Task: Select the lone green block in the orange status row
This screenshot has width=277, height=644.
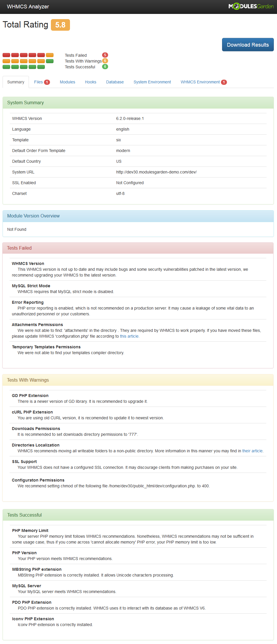Action: pyautogui.click(x=50, y=61)
